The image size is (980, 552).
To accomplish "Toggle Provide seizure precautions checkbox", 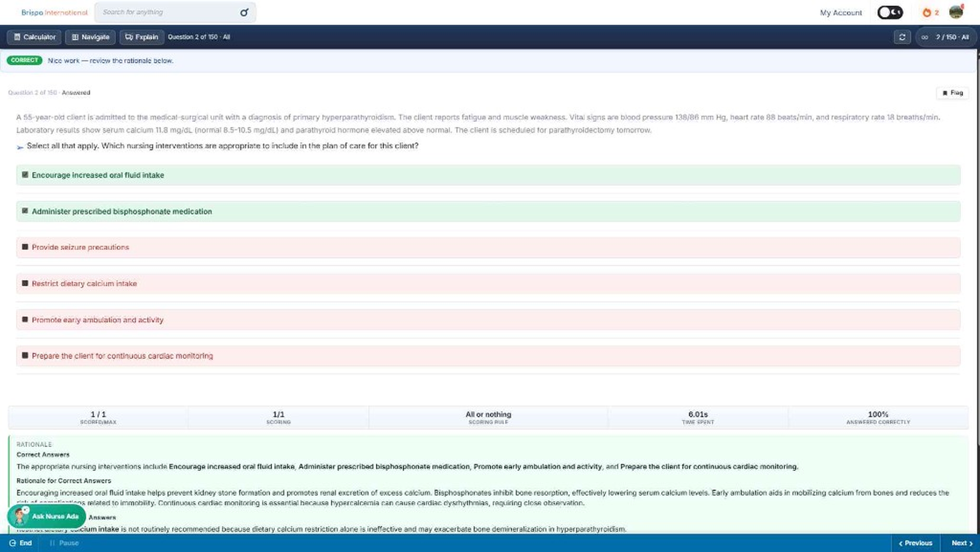I will [x=25, y=247].
